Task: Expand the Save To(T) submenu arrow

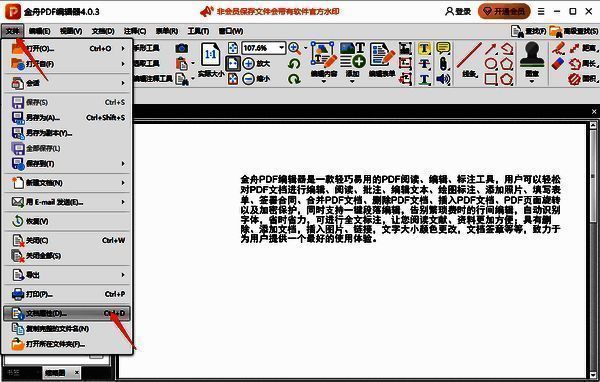Action: click(123, 164)
